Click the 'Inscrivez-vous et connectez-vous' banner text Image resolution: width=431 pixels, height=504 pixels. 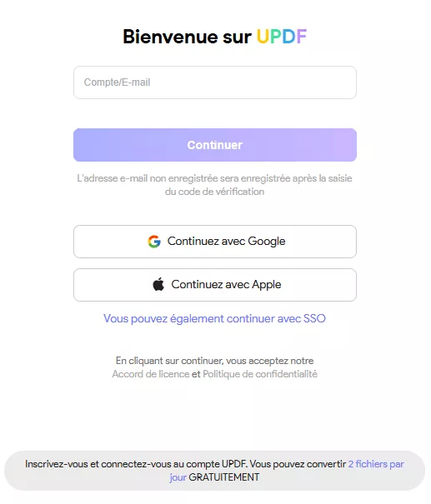[98, 464]
